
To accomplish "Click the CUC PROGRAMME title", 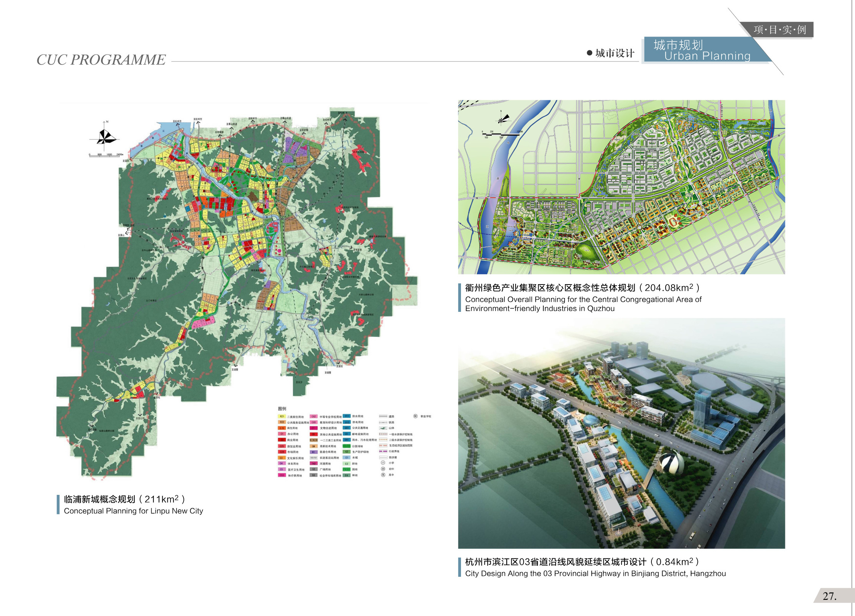I will pos(101,60).
